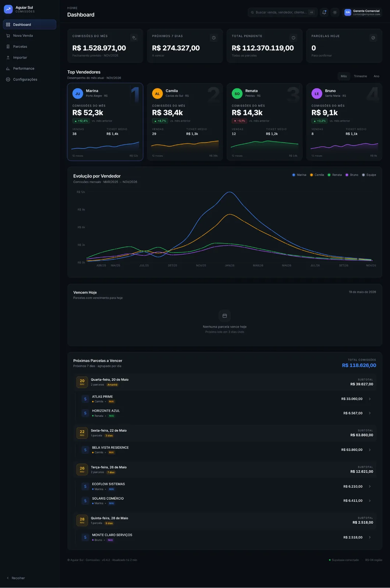This screenshot has width=390, height=588.
Task: Expand the ATLAS PRIME row chevron
Action: coord(370,399)
